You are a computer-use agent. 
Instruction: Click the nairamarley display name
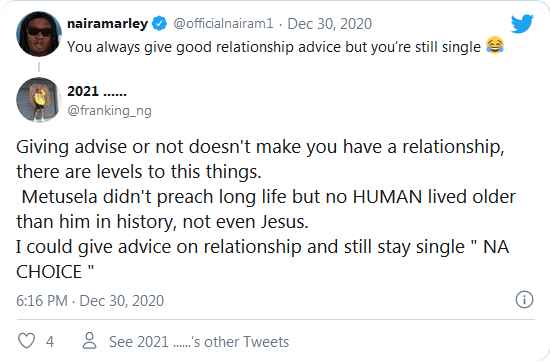tap(108, 24)
